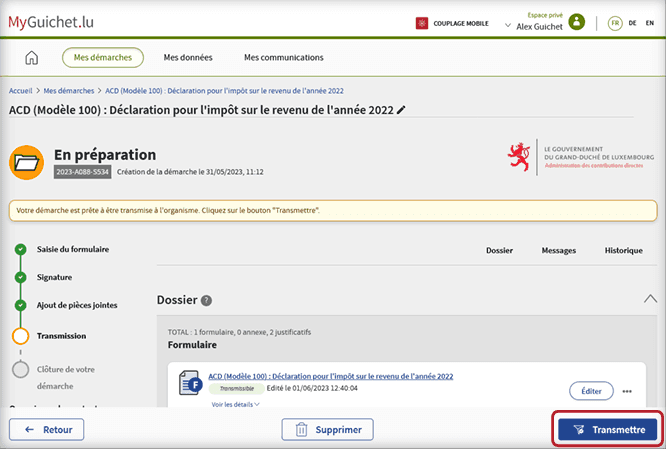666x449 pixels.
Task: Click the home icon in navigation bar
Action: pos(31,58)
